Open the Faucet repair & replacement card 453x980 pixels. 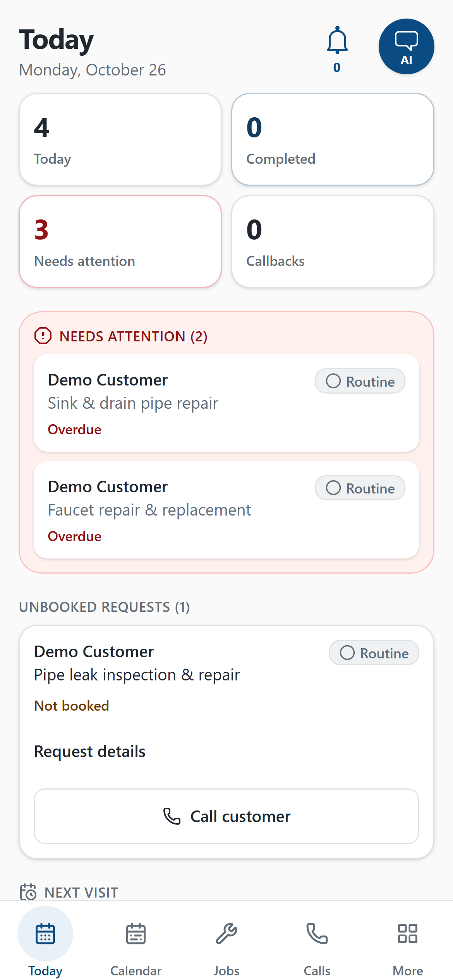point(226,510)
